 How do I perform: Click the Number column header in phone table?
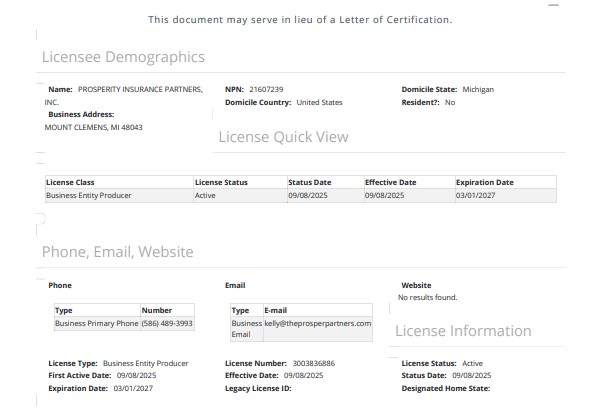click(168, 310)
